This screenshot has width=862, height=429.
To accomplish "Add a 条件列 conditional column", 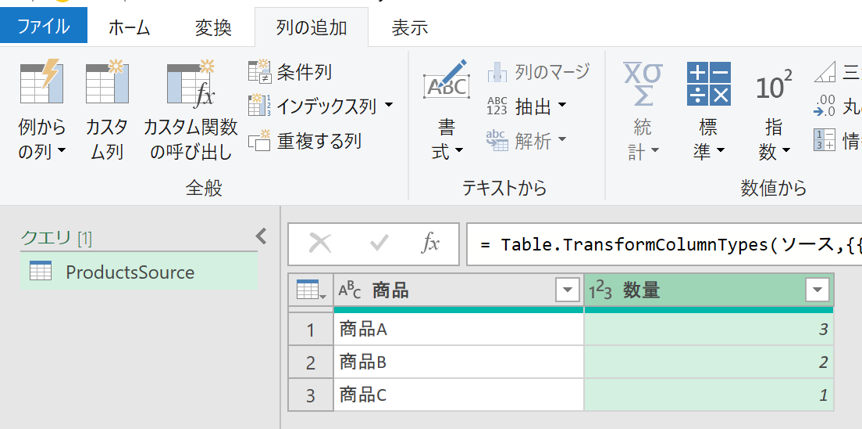I will pyautogui.click(x=290, y=72).
